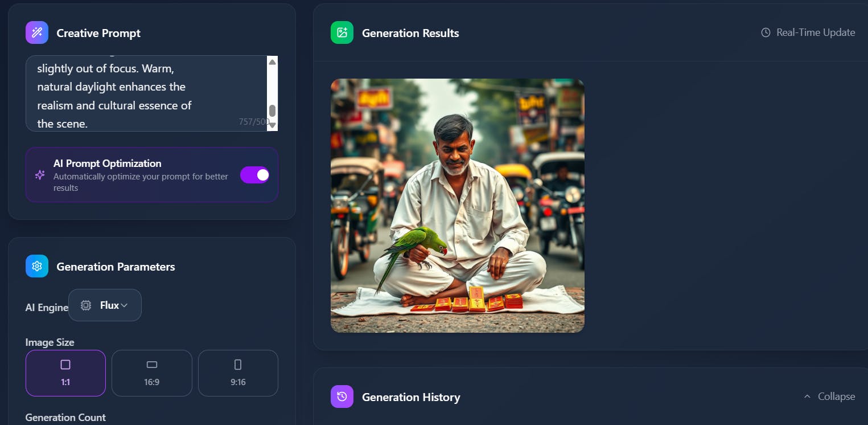The height and width of the screenshot is (425, 868).
Task: Select the 1:1 square image size
Action: coord(65,373)
